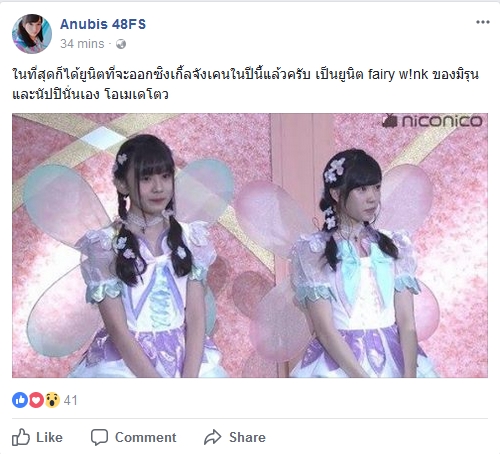This screenshot has height=454, width=500.
Task: Click the speech bubble Comment icon
Action: [99, 437]
